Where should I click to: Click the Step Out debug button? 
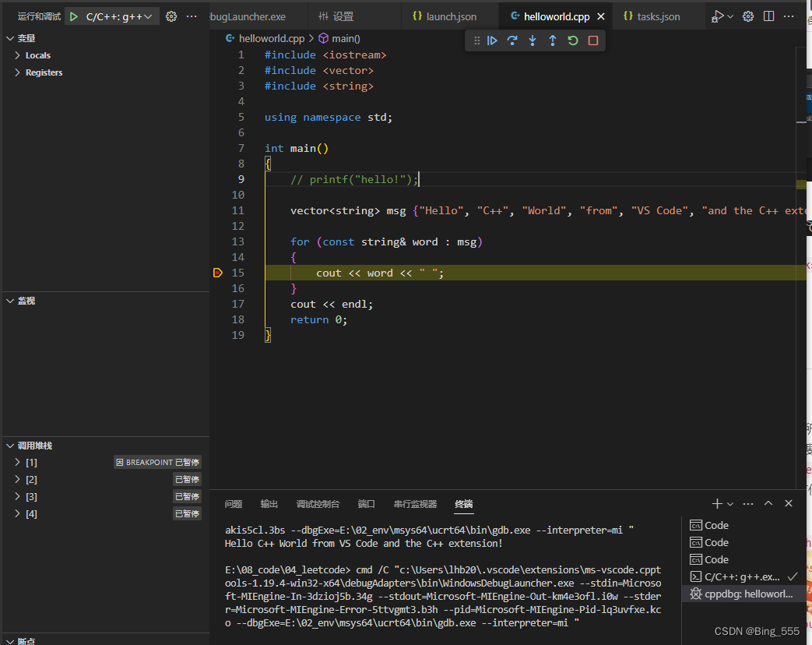[553, 41]
